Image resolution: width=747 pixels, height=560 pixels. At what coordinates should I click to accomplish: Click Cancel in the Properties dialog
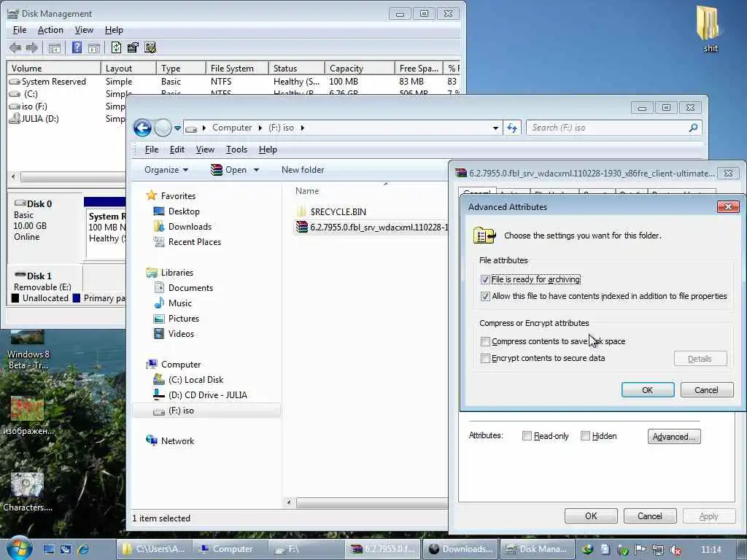[x=650, y=516]
